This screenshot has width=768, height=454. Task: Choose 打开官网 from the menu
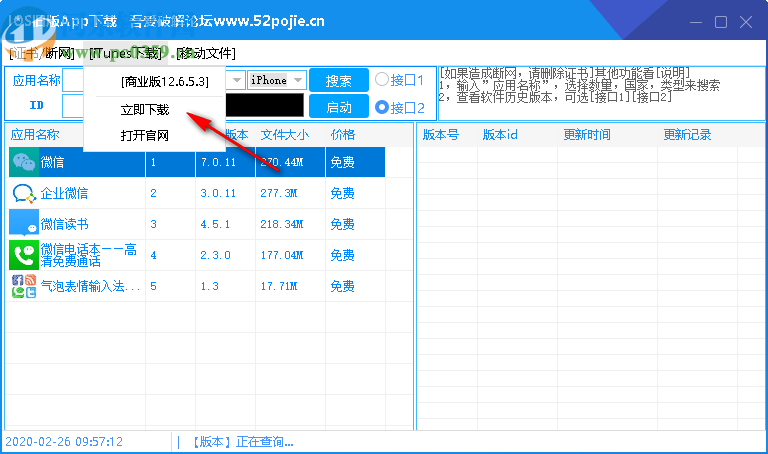pyautogui.click(x=145, y=135)
